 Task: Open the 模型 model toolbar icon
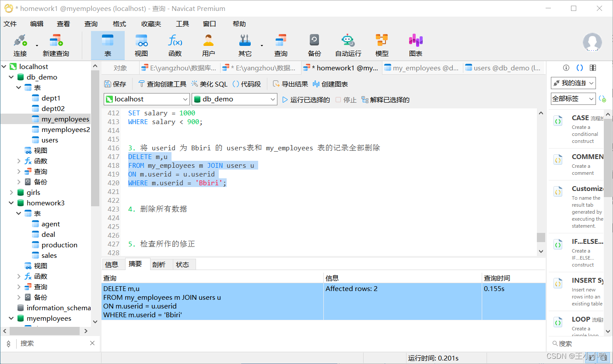pyautogui.click(x=382, y=45)
